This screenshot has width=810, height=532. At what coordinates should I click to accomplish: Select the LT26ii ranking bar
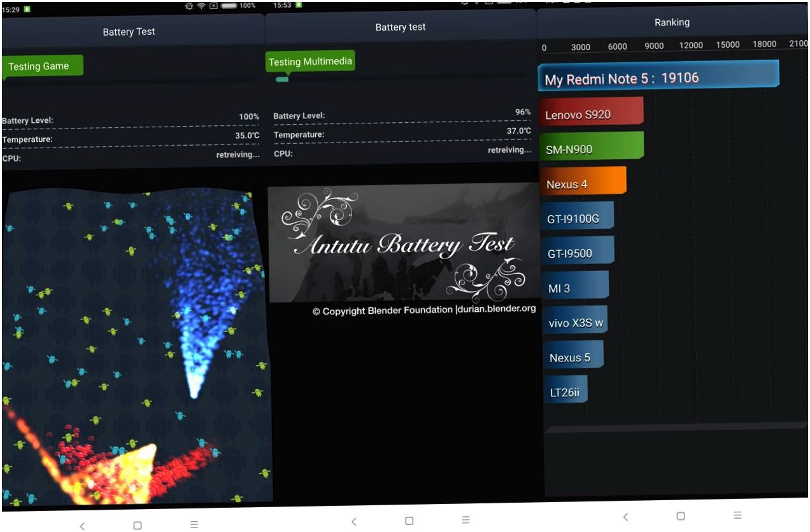(x=565, y=389)
